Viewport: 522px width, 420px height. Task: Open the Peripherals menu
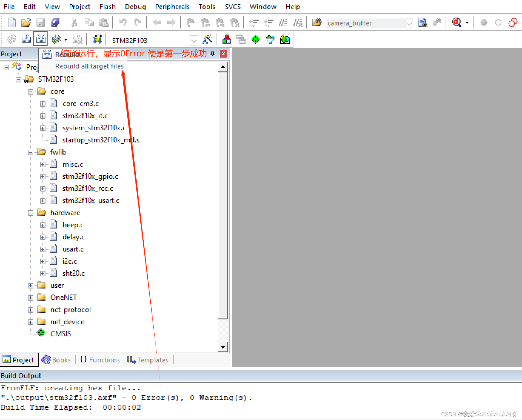point(172,7)
